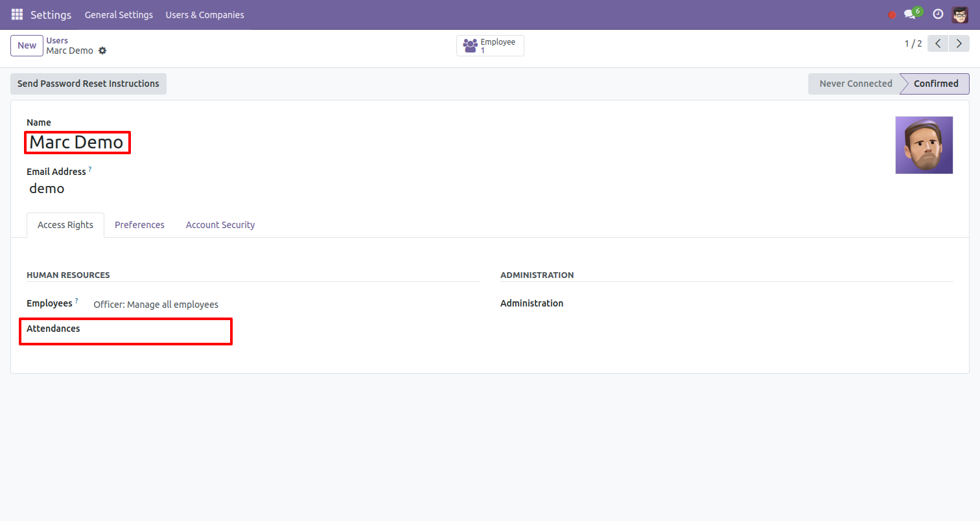This screenshot has width=980, height=521.
Task: Open the activities clock icon
Action: pos(938,14)
